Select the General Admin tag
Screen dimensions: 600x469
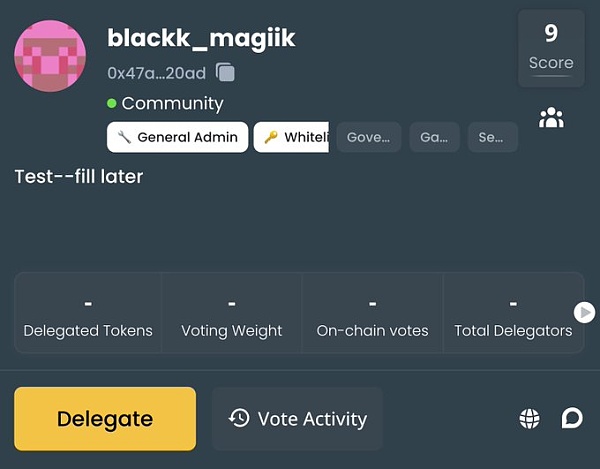pyautogui.click(x=177, y=137)
